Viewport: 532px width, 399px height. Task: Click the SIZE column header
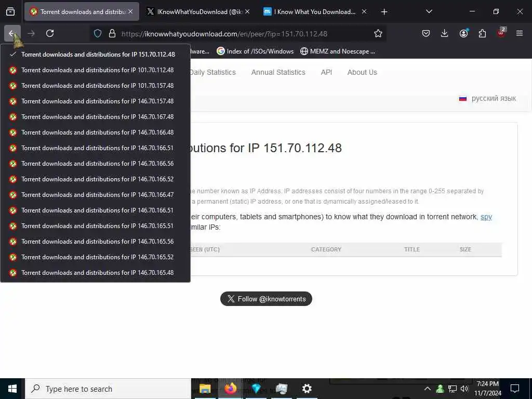465,249
